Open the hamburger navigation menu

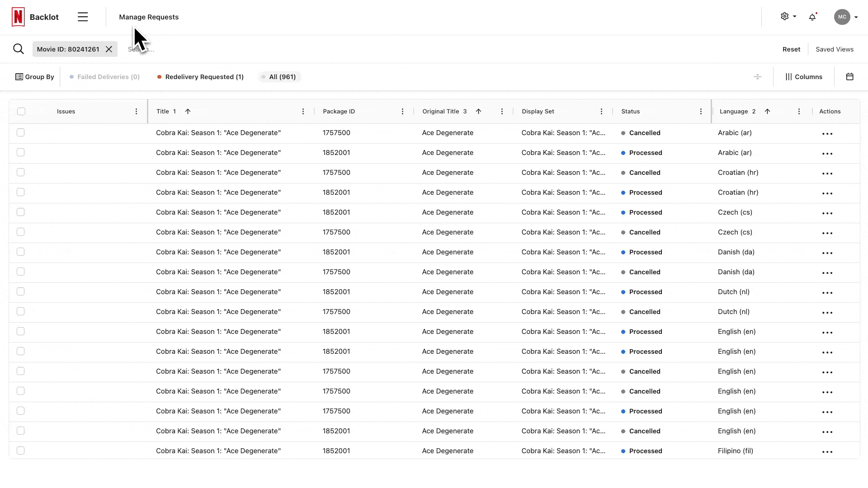tap(83, 17)
